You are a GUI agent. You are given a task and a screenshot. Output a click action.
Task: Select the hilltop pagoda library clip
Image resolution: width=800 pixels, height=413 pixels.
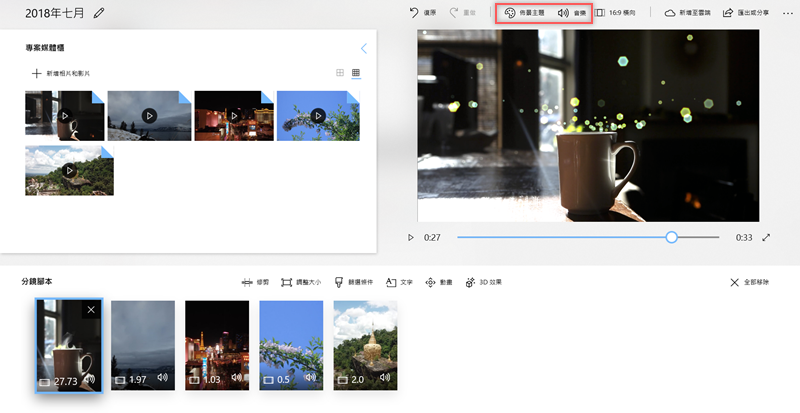pyautogui.click(x=69, y=171)
